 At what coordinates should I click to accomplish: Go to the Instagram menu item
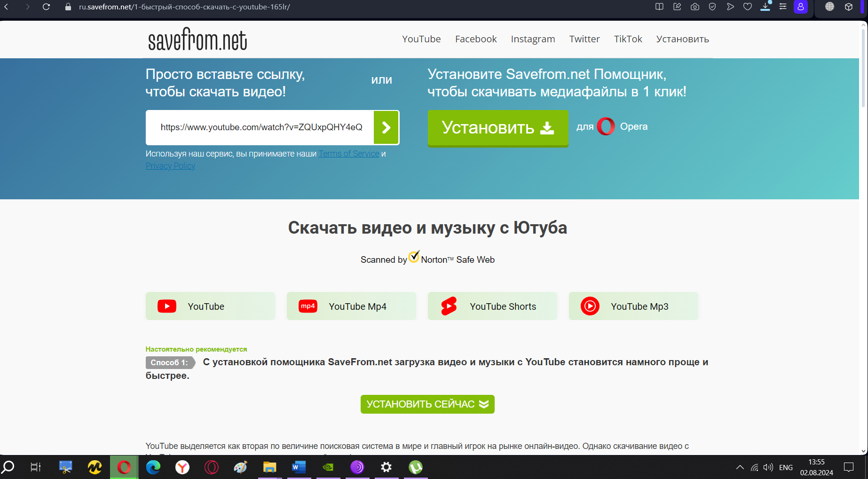pyautogui.click(x=533, y=39)
